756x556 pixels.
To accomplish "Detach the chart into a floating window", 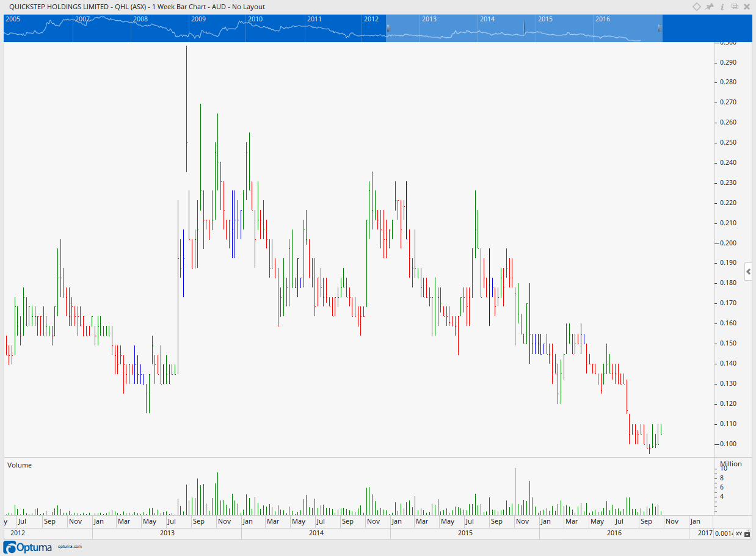I will tap(735, 7).
